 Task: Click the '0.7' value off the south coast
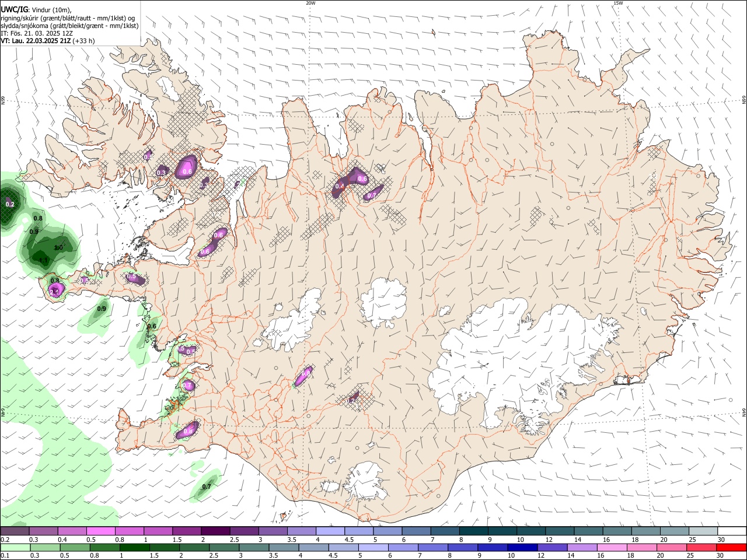(207, 487)
